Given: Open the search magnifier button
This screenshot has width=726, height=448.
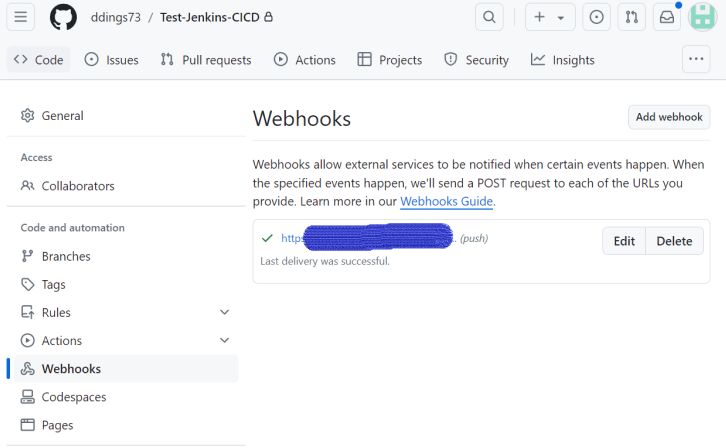Looking at the screenshot, I should tap(489, 18).
